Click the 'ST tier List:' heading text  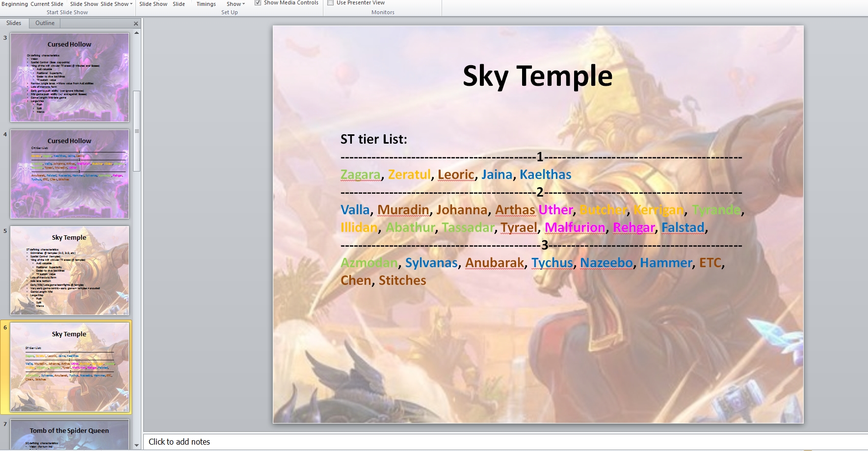(x=374, y=139)
